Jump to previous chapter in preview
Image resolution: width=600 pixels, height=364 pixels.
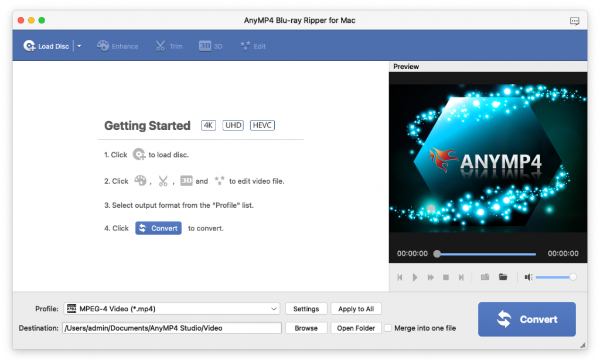[x=400, y=277]
